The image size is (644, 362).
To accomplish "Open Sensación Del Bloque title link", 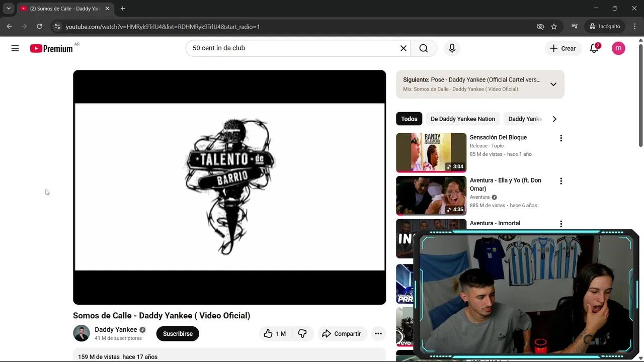I will (x=498, y=137).
